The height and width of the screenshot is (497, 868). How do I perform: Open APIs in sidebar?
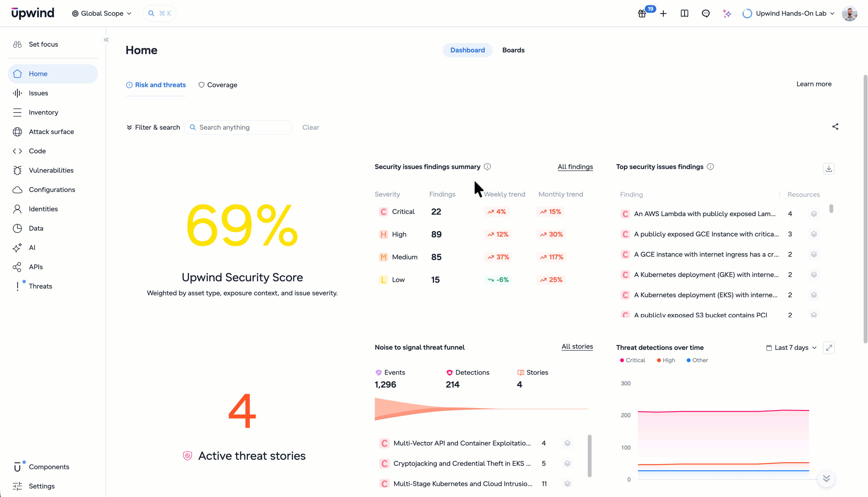point(53,267)
